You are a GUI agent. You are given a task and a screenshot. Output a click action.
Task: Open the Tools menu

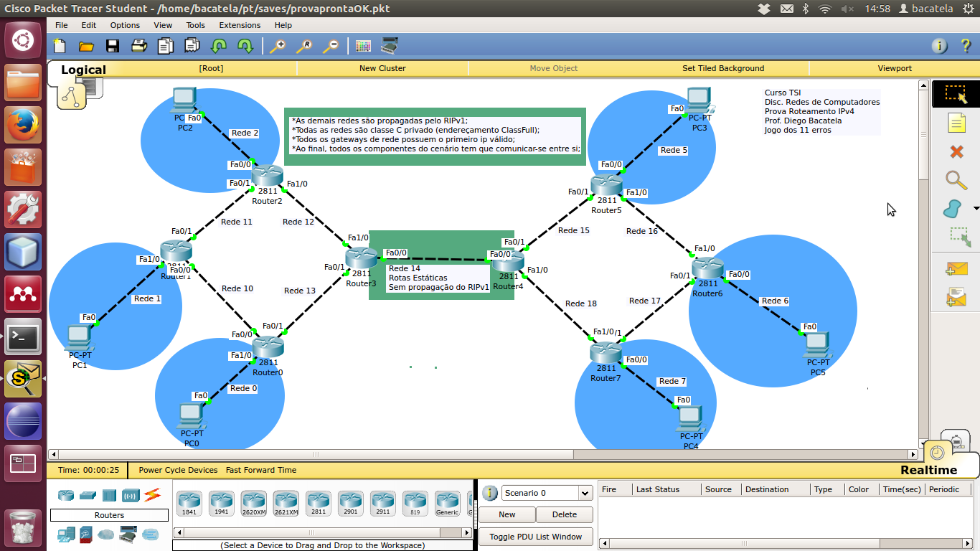click(195, 25)
